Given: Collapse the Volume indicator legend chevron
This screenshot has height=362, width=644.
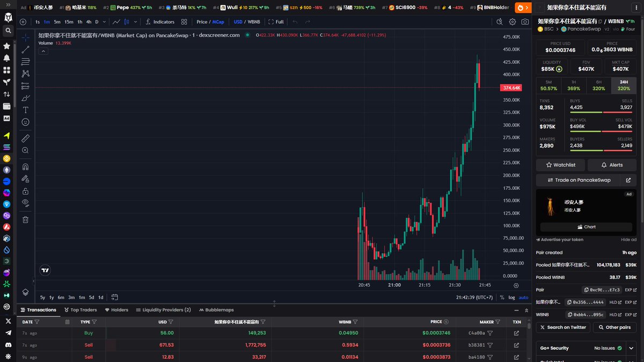Looking at the screenshot, I should click(43, 51).
